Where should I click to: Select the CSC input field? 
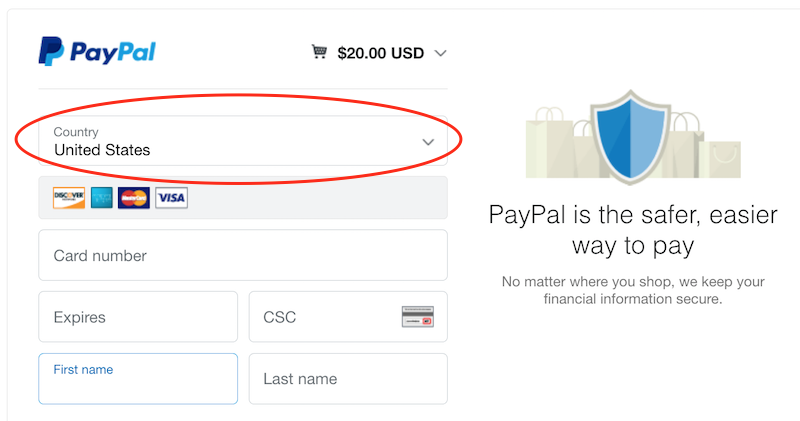[320, 318]
